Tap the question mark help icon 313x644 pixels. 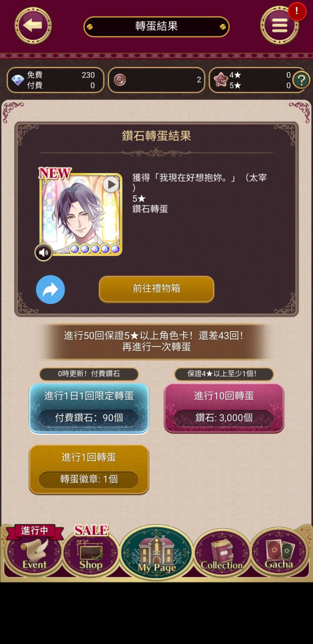click(301, 80)
